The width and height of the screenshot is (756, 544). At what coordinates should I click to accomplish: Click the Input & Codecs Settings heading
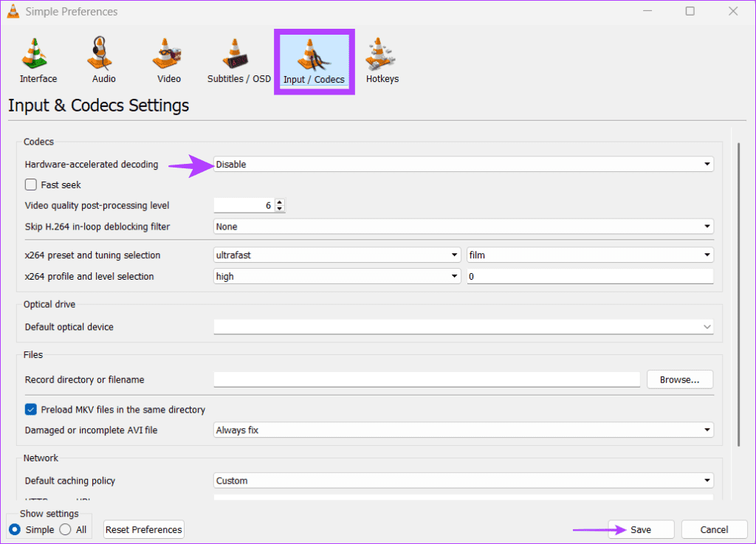98,105
